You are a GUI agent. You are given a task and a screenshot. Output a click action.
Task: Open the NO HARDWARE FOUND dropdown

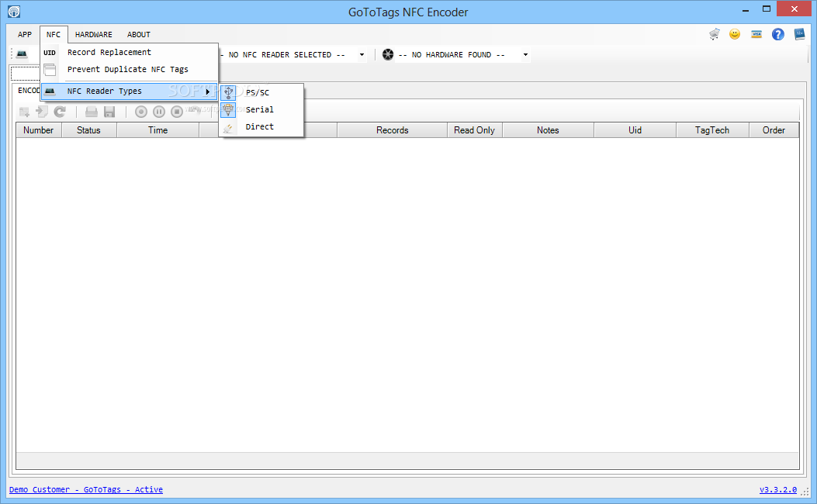525,55
